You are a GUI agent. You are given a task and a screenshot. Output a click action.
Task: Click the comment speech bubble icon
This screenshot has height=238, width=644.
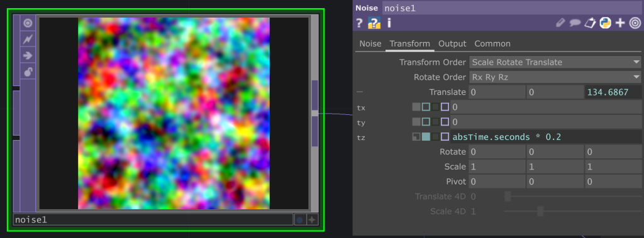click(x=575, y=23)
